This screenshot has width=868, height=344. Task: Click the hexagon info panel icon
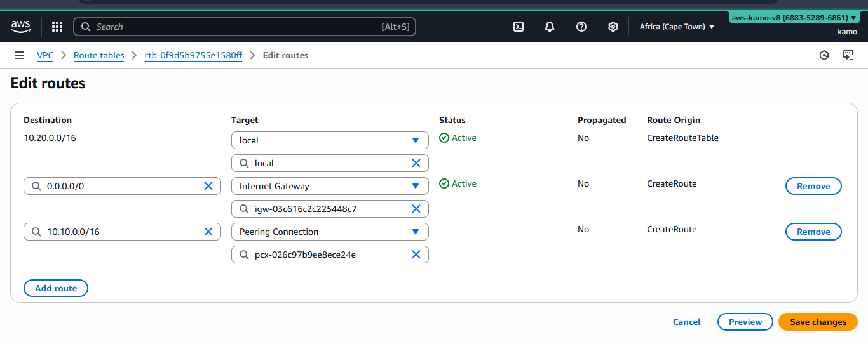(x=824, y=55)
